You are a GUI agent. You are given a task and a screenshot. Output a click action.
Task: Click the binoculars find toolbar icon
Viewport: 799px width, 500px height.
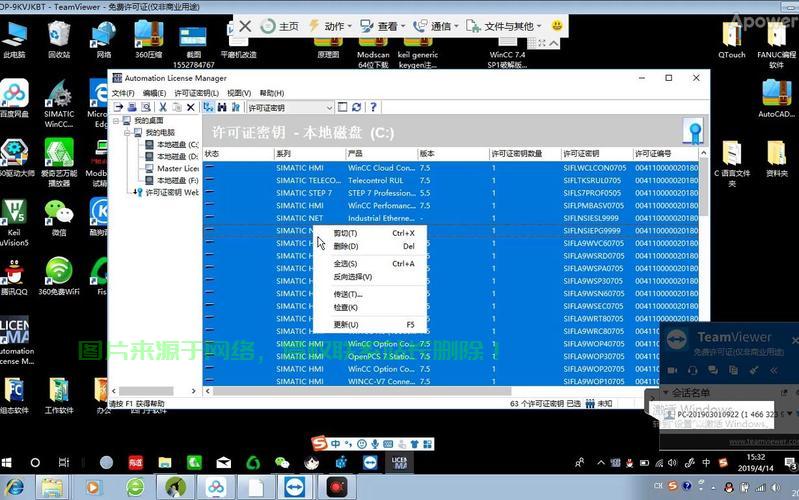pos(222,107)
